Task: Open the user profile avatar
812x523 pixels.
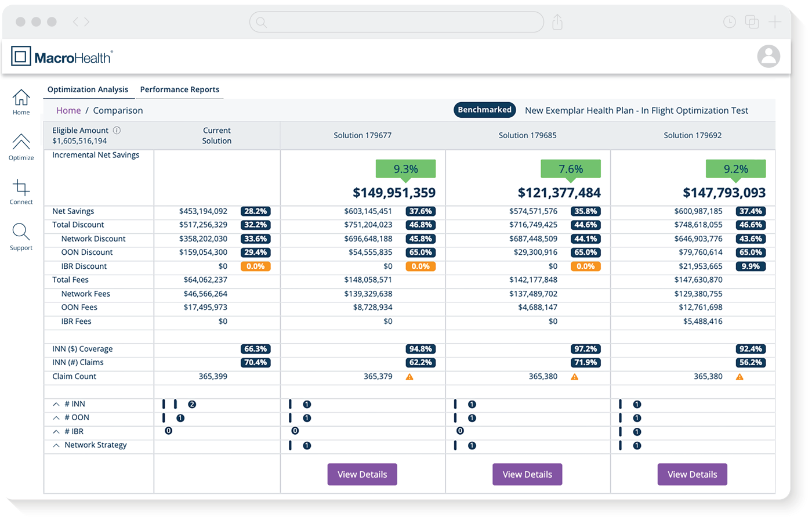Action: [768, 56]
